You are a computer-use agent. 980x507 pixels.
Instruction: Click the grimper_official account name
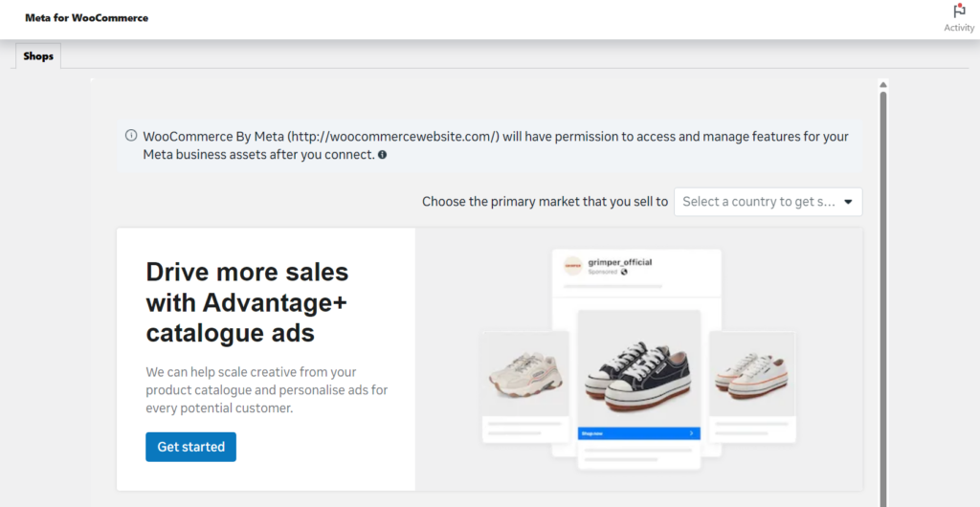619,262
